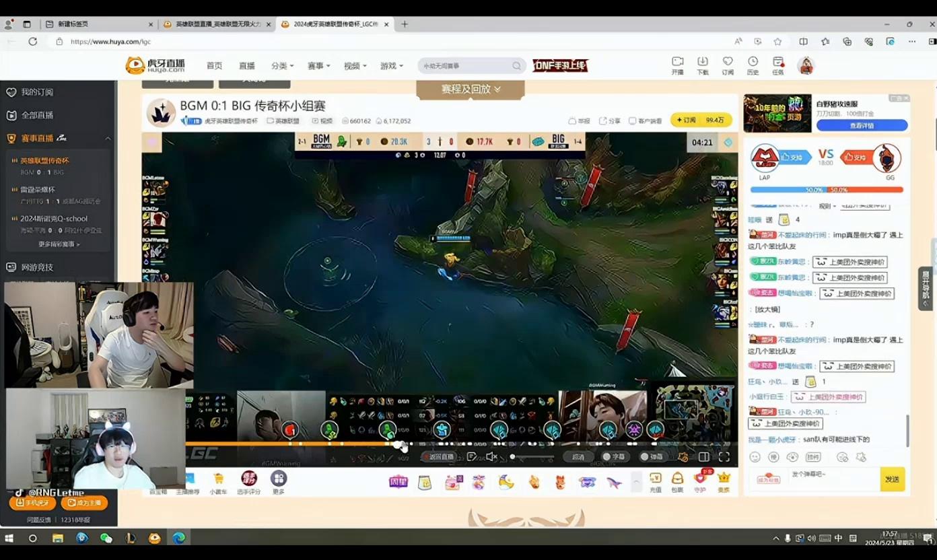Toggle the 弹幕 danmaku switch
Screen dimensions: 937x560
652,457
